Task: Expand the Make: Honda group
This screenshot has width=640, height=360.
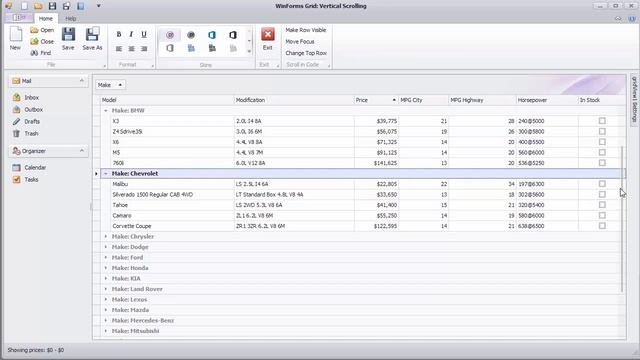Action: [106, 268]
